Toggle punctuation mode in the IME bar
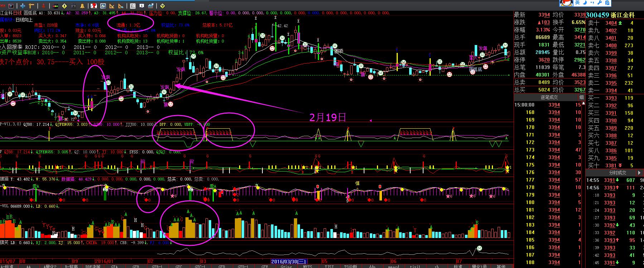644x268 pixels. 592,3
